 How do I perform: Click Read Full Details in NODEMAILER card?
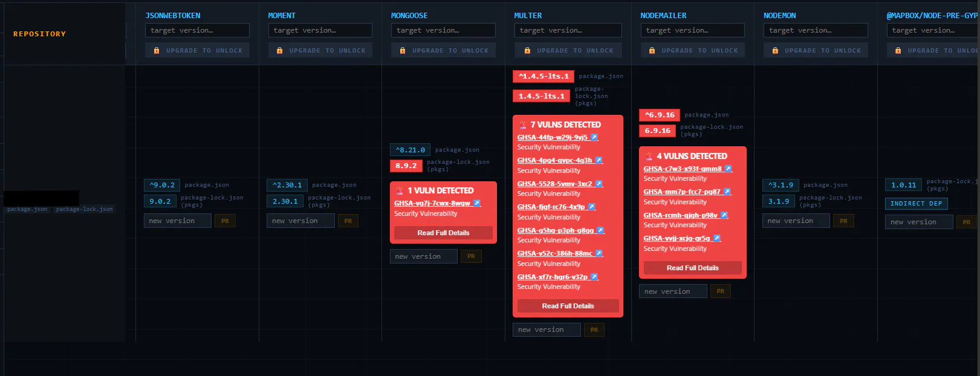click(693, 268)
